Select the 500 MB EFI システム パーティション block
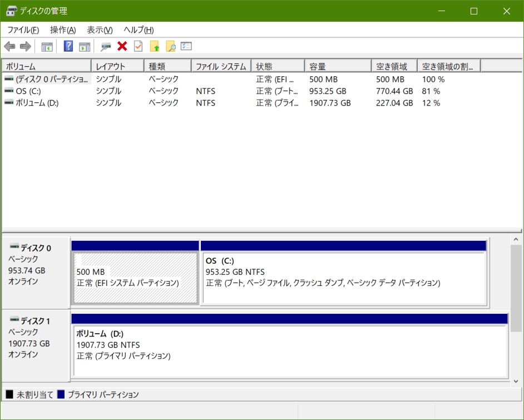The height and width of the screenshot is (420, 524). (x=135, y=273)
